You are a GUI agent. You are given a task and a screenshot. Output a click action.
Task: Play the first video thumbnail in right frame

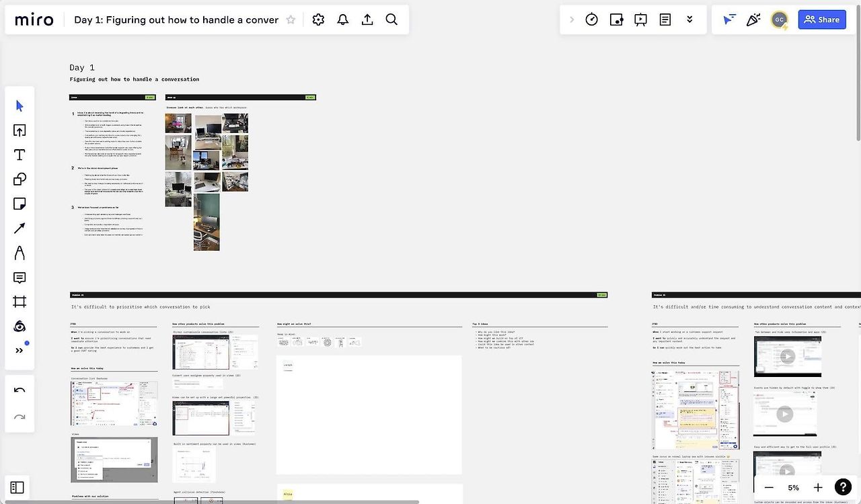787,357
